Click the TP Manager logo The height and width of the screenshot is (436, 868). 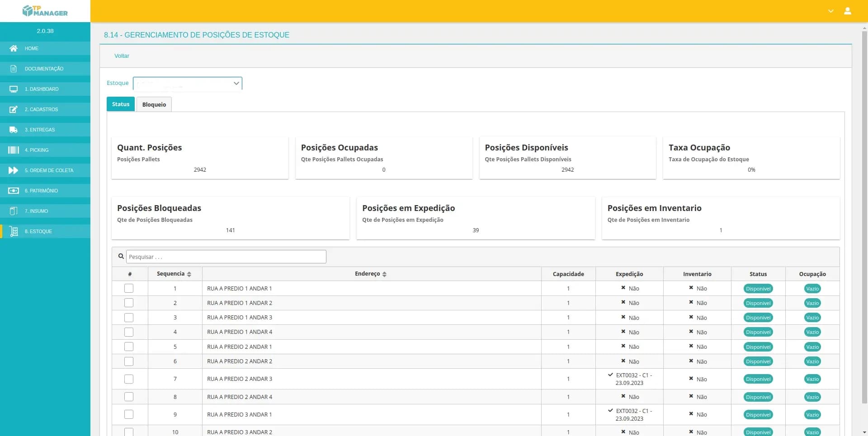click(45, 11)
